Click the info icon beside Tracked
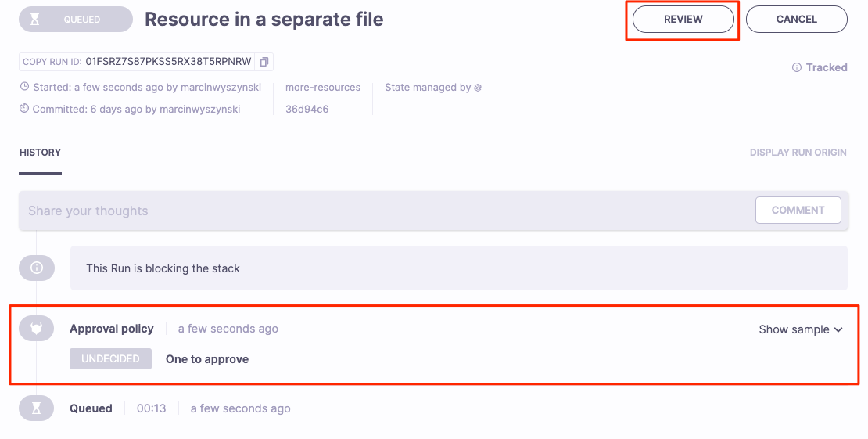Screen dimensions: 868x439 (797, 68)
